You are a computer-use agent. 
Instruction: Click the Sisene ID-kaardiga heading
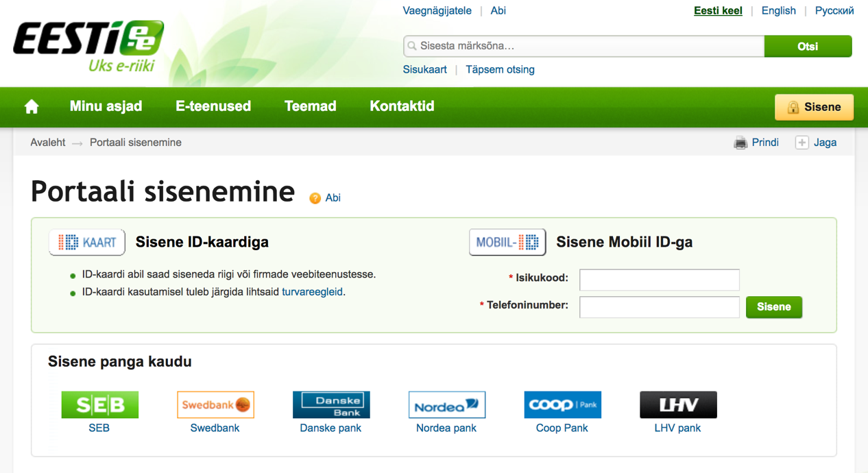(202, 242)
